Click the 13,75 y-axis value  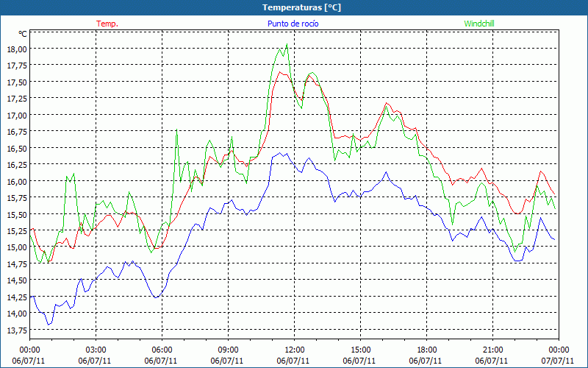17,330
